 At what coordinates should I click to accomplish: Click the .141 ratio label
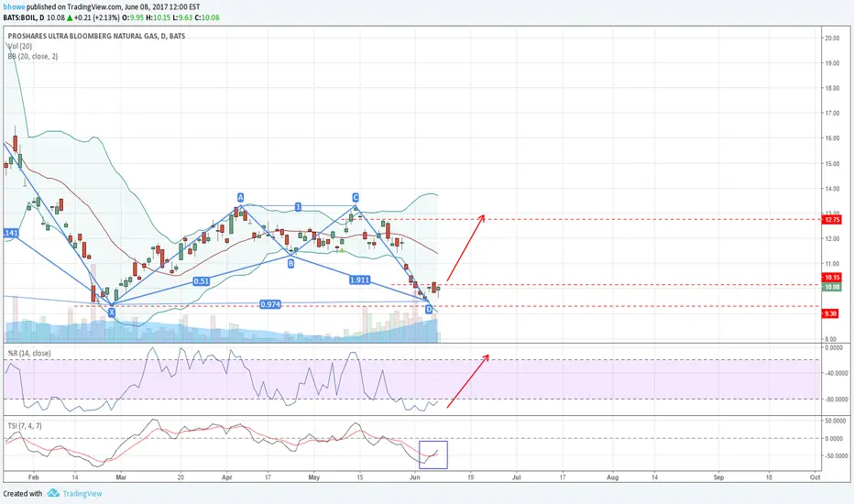(10, 233)
